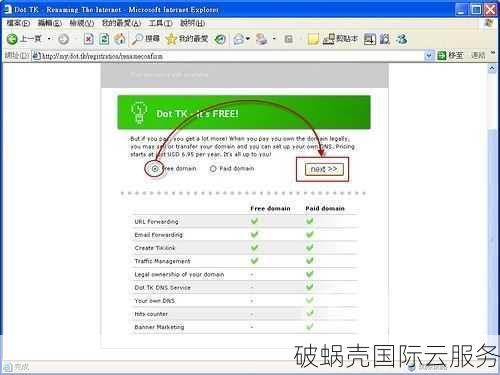Click the 'URL Forwarding' row text
The width and height of the screenshot is (500, 375).
156,222
